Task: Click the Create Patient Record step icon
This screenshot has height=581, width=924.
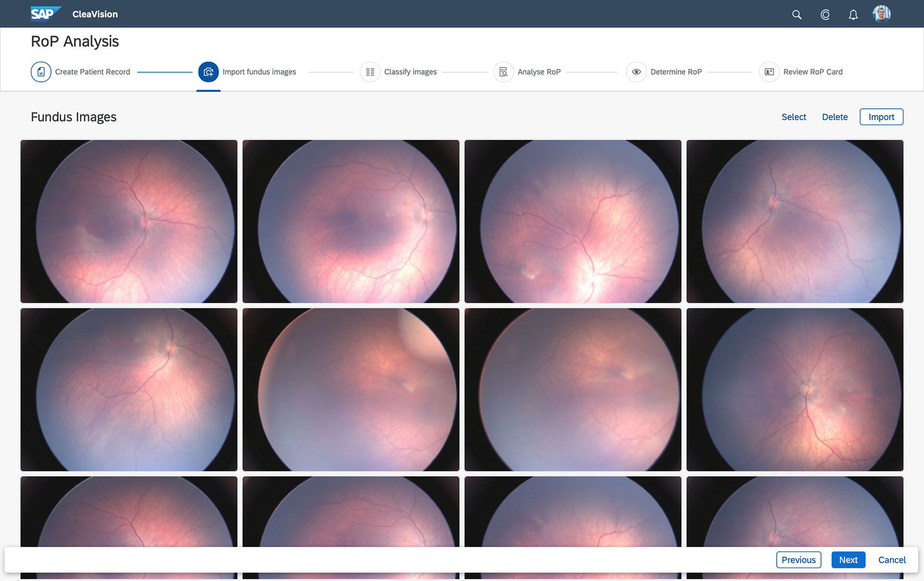Action: tap(41, 72)
